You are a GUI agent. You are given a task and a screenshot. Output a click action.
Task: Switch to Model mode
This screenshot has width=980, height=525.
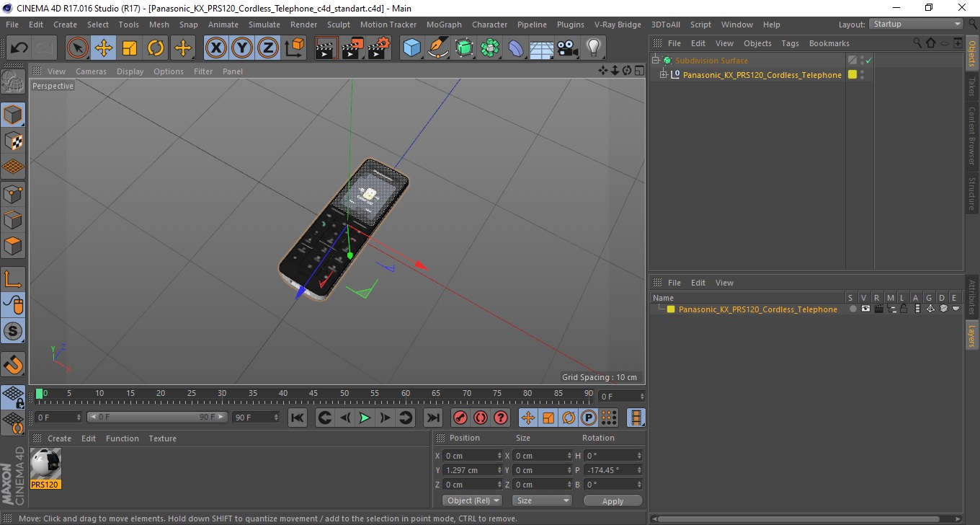coord(13,115)
